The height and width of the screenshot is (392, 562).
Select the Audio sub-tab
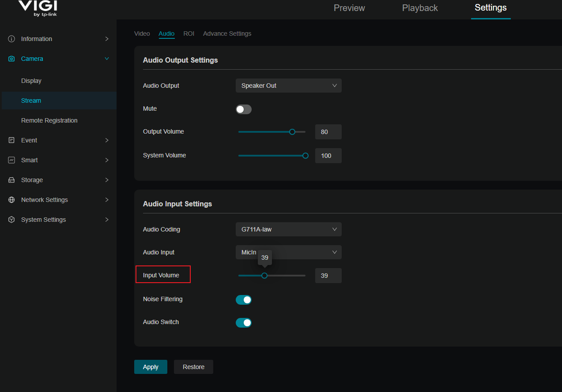point(166,34)
